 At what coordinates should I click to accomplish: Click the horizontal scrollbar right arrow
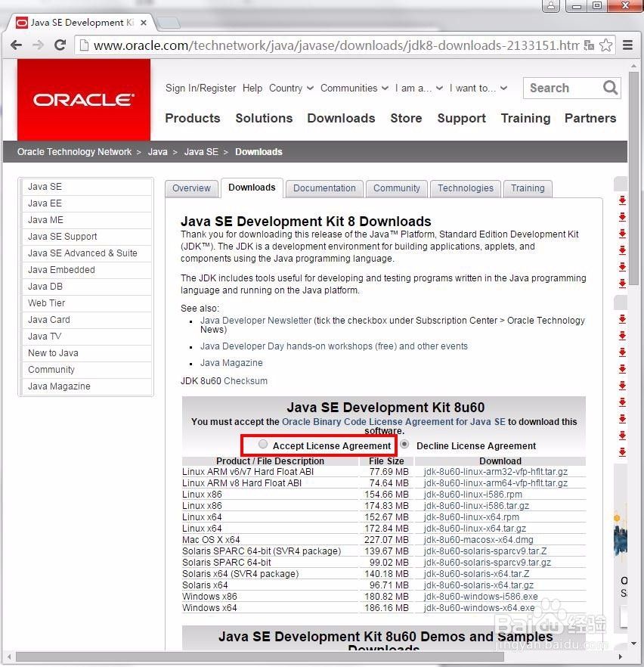(621, 656)
